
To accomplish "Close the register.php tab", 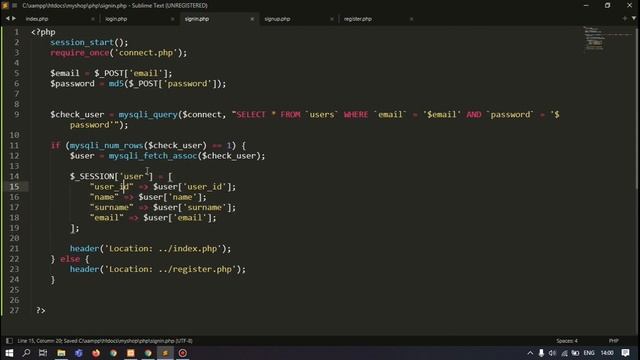I will (411, 19).
